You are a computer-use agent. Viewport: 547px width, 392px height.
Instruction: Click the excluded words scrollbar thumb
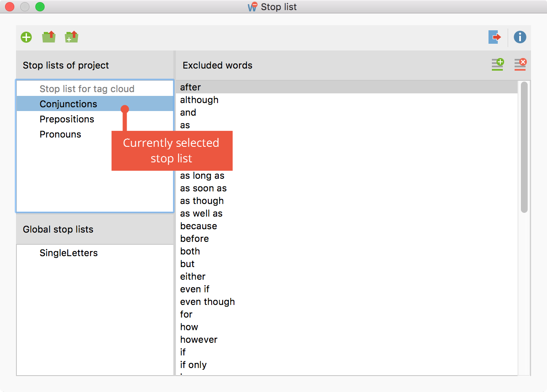[x=524, y=147]
